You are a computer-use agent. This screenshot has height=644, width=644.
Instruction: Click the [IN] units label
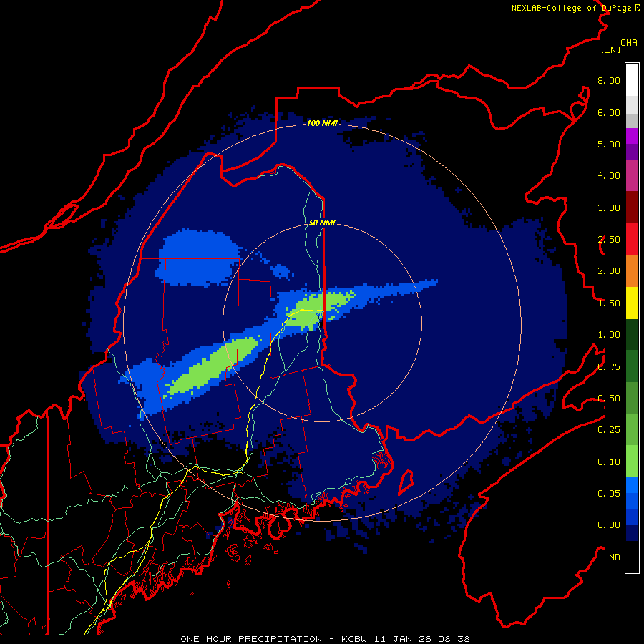tap(610, 49)
